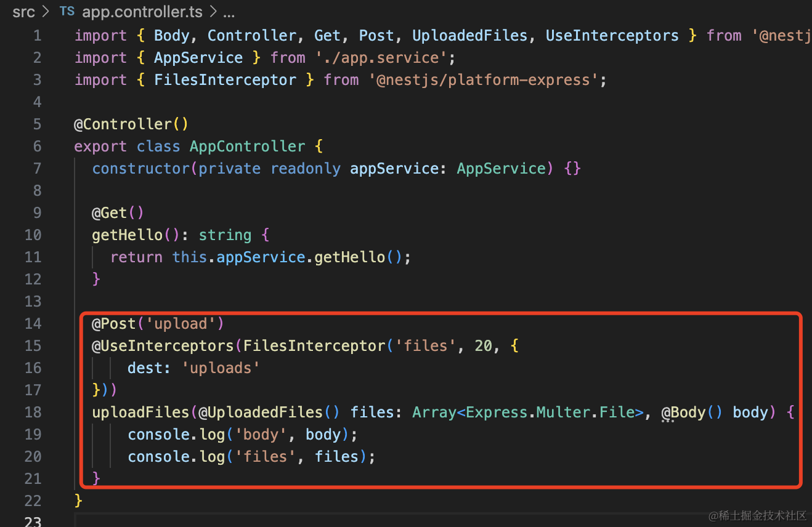The image size is (812, 527).
Task: Click the 'body' string in console.log
Action: (261, 435)
